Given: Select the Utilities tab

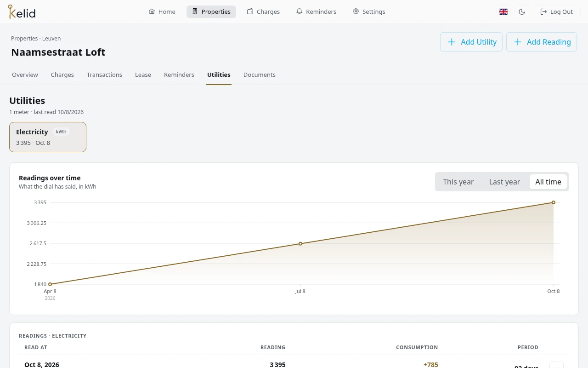Looking at the screenshot, I should click(x=219, y=75).
